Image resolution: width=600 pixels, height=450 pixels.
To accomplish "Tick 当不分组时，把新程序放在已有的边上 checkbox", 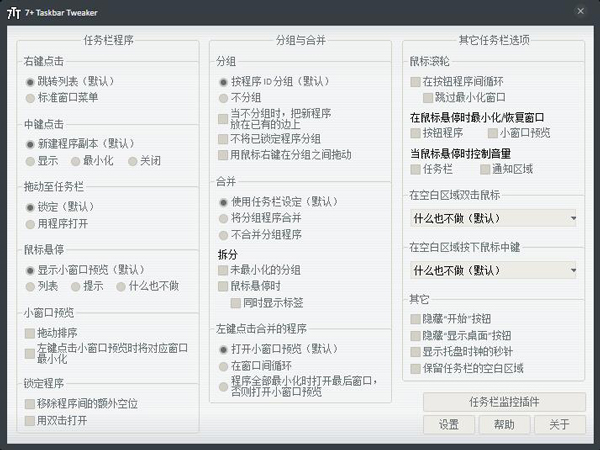I will tap(223, 119).
